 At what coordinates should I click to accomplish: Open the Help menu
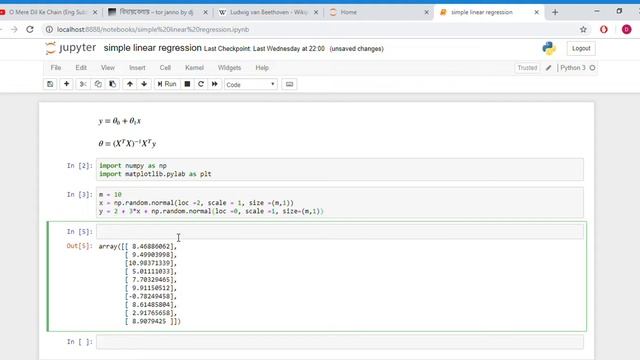pyautogui.click(x=262, y=68)
